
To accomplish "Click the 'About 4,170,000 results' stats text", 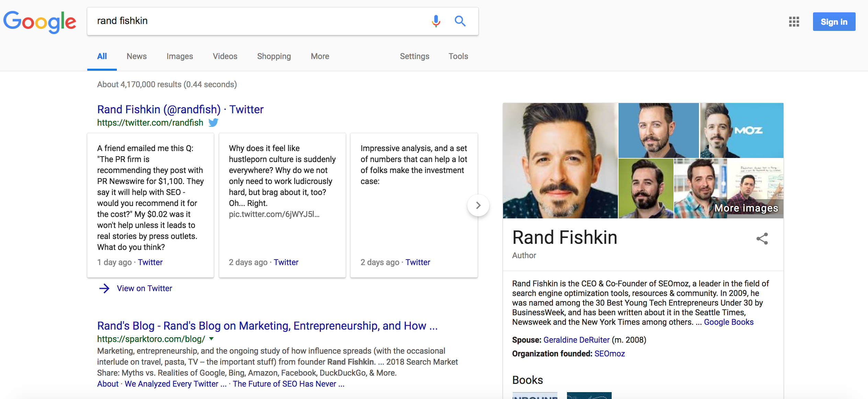I will click(167, 84).
